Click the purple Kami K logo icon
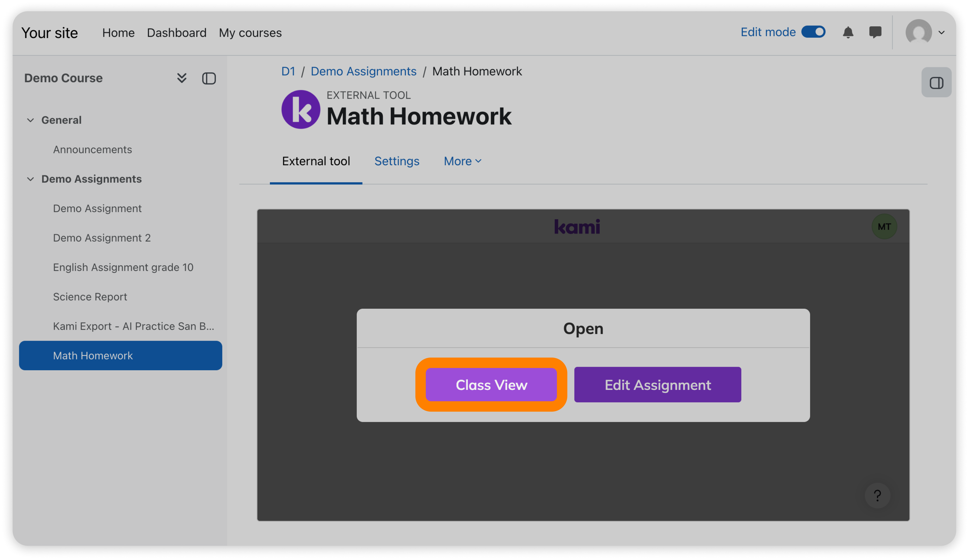 (x=301, y=110)
